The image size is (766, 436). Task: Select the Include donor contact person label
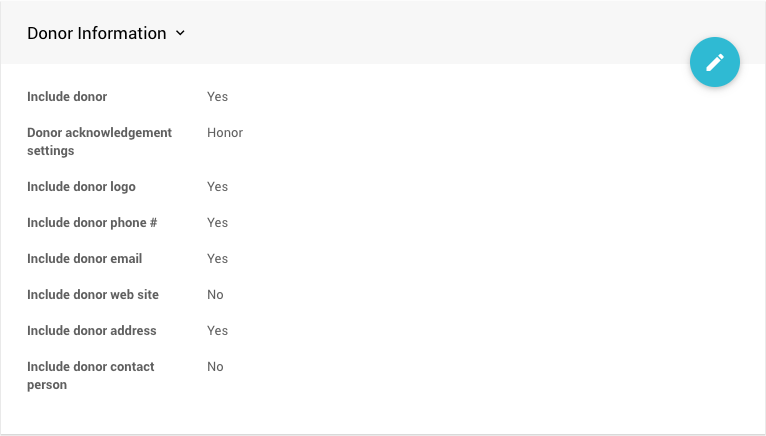point(90,375)
